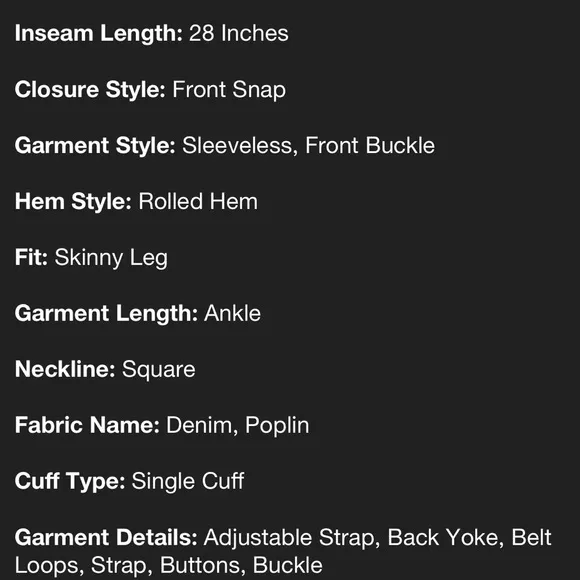
Task: Click the Garment Details label
Action: 106,538
